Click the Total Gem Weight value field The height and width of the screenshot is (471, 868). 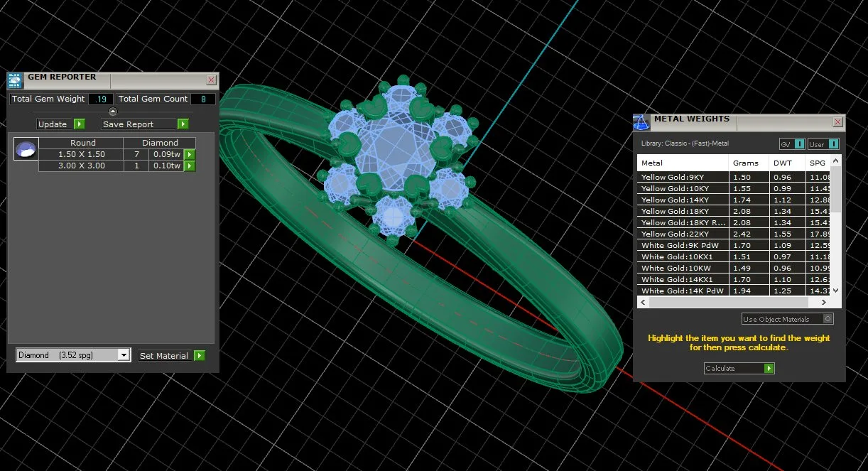(x=102, y=99)
